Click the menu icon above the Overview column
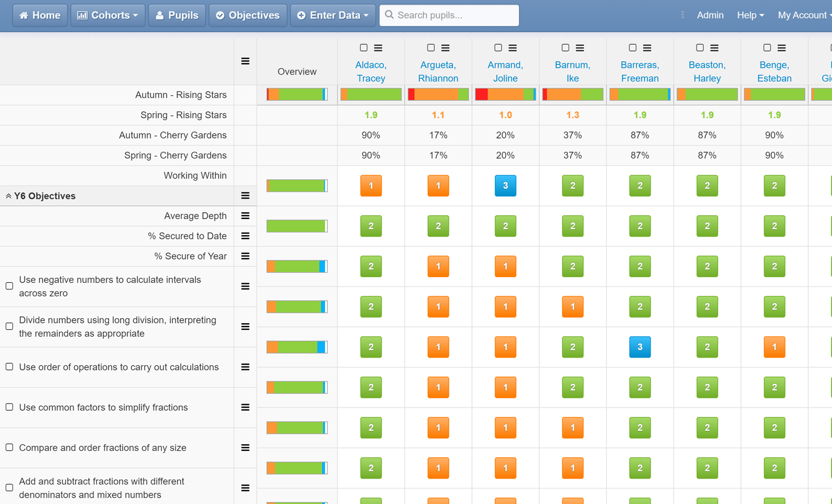Viewport: 832px width, 504px height. coord(245,62)
